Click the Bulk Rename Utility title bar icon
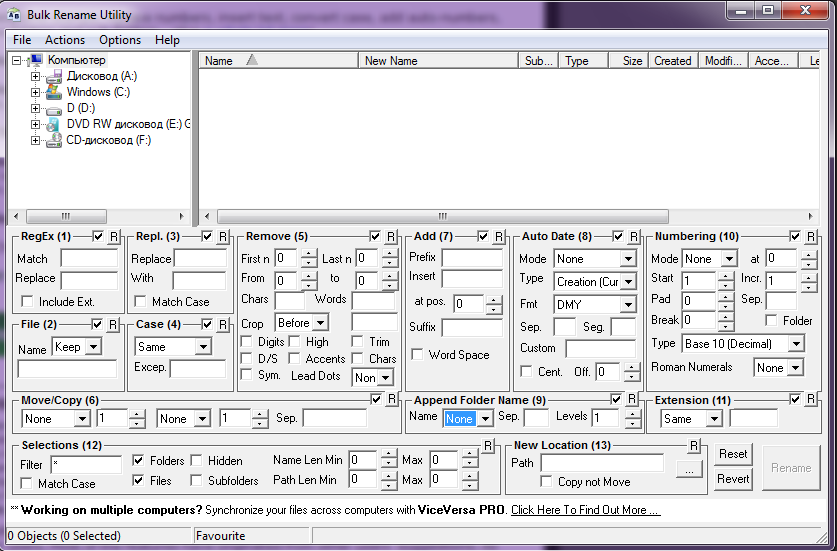The width and height of the screenshot is (837, 551). tap(13, 14)
